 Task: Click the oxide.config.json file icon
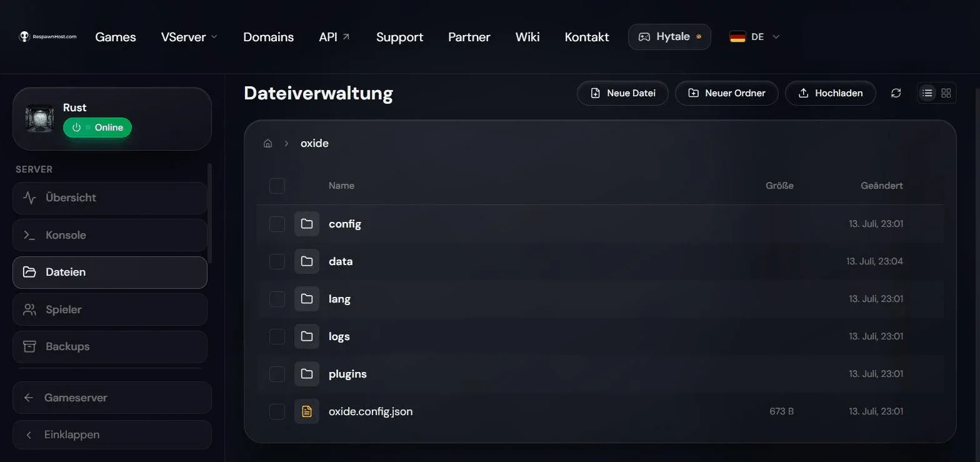(306, 411)
